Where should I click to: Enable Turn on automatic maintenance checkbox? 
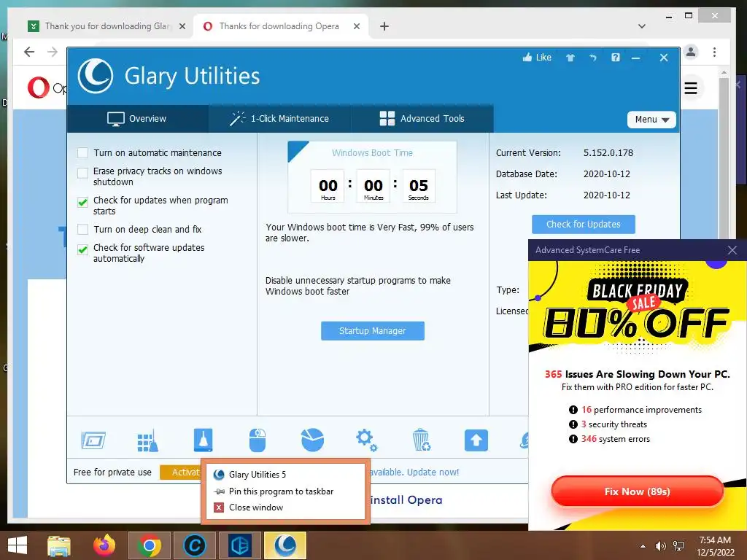pos(83,153)
